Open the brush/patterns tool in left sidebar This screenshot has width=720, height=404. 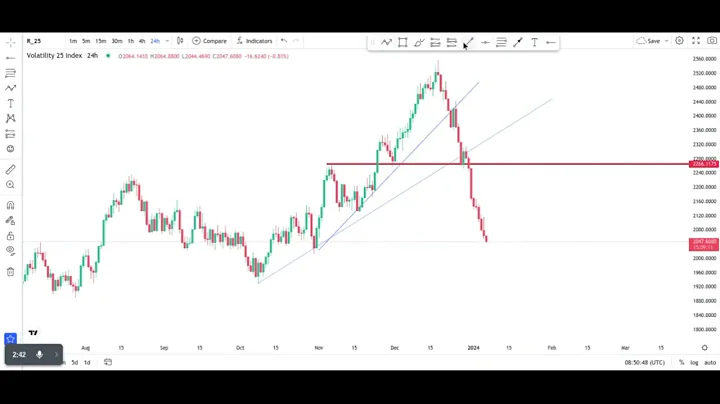[x=11, y=88]
